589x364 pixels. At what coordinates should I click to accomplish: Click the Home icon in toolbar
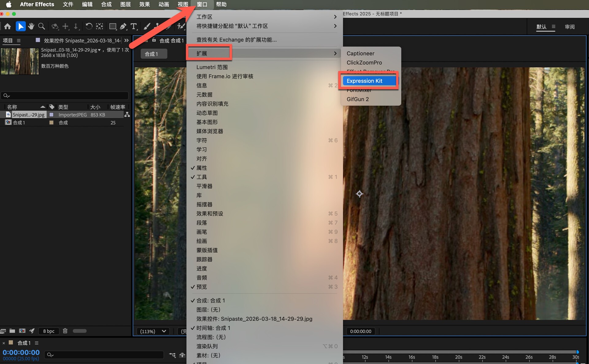(x=8, y=26)
